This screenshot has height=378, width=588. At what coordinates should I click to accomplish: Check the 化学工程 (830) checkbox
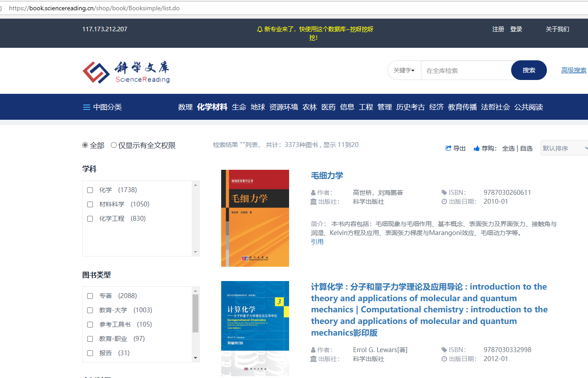90,219
